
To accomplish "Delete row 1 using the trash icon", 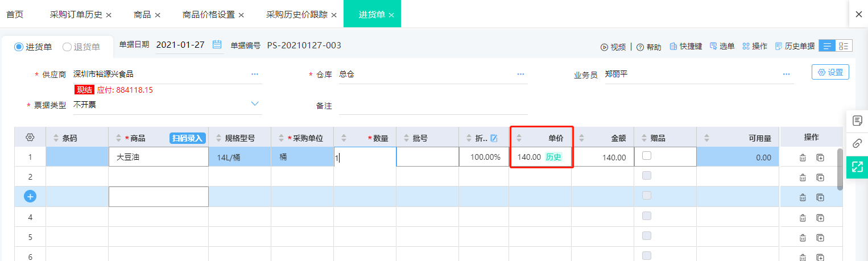I will click(x=803, y=158).
